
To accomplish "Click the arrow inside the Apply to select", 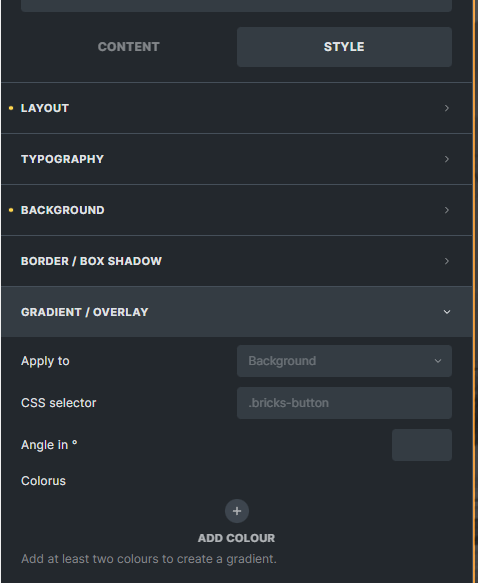I will point(438,361).
